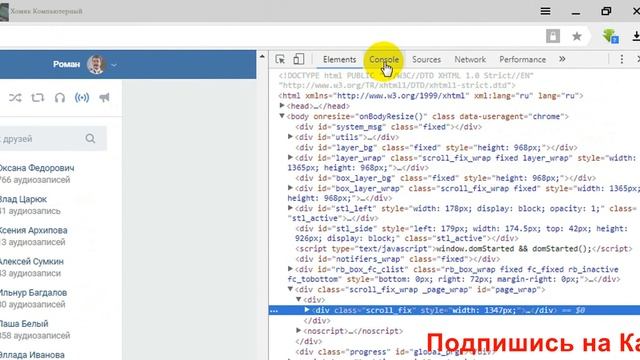
Task: Open Эллада Иванова audio list
Action: click(32, 355)
